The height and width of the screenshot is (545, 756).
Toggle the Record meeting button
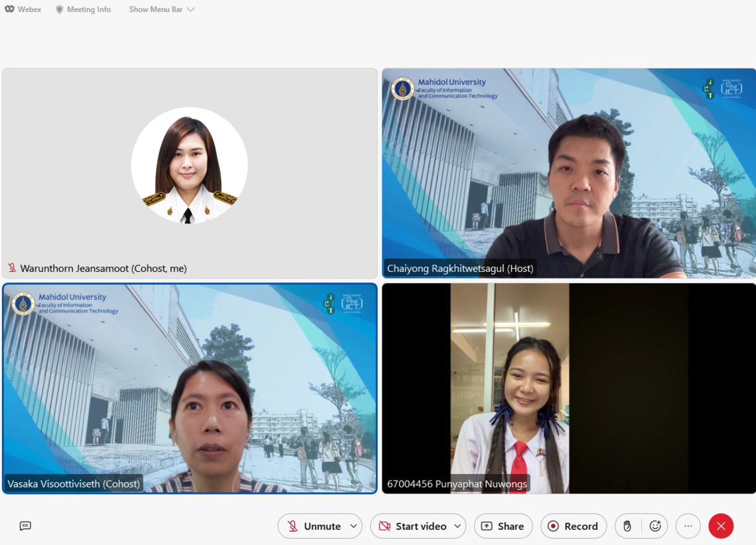(573, 526)
